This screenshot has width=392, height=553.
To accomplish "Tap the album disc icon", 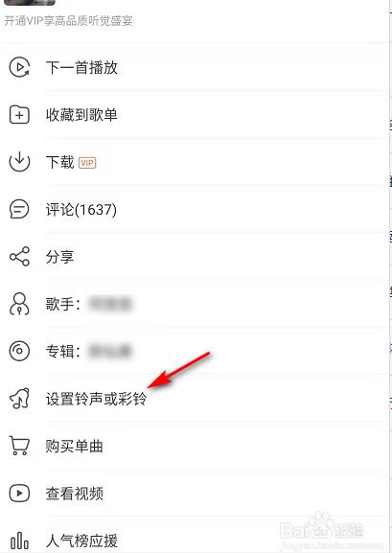I will coord(19,351).
